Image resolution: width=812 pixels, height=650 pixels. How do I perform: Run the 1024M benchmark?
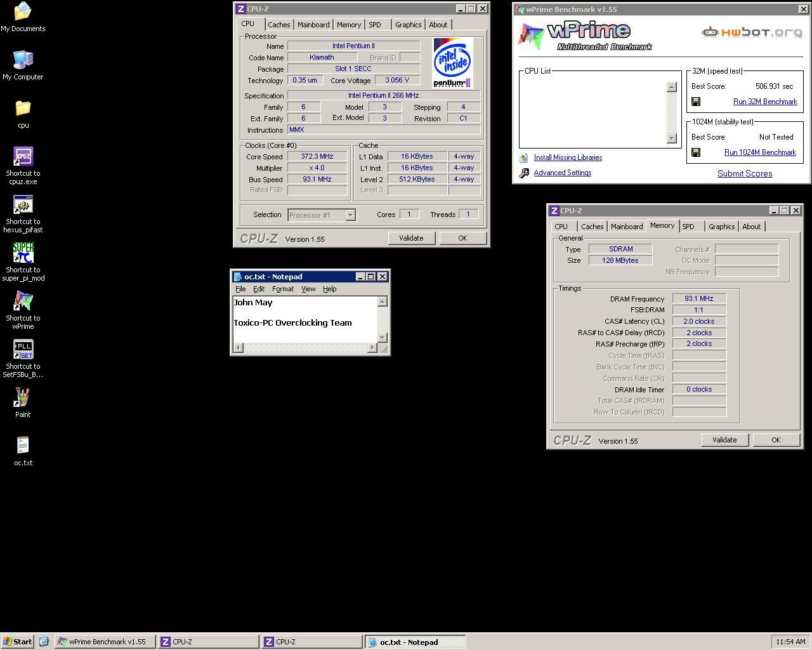tap(760, 152)
